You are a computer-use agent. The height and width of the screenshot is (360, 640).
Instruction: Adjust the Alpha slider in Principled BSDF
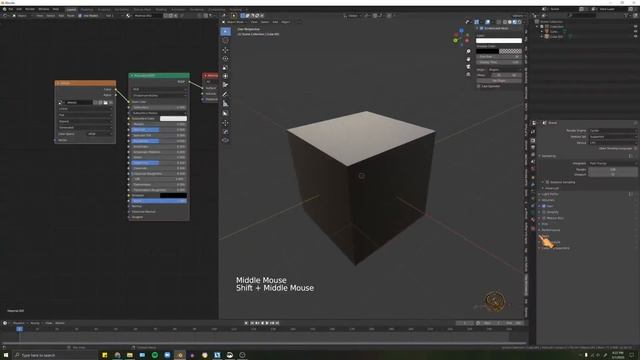pos(159,201)
